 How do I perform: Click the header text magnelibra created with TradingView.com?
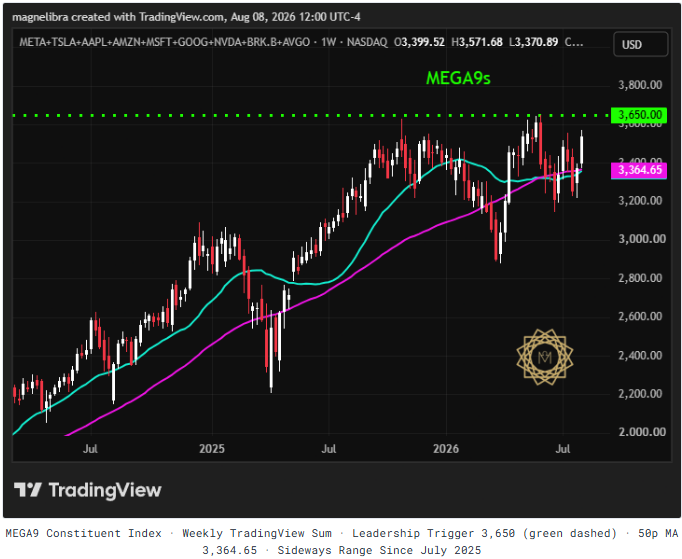click(x=119, y=17)
